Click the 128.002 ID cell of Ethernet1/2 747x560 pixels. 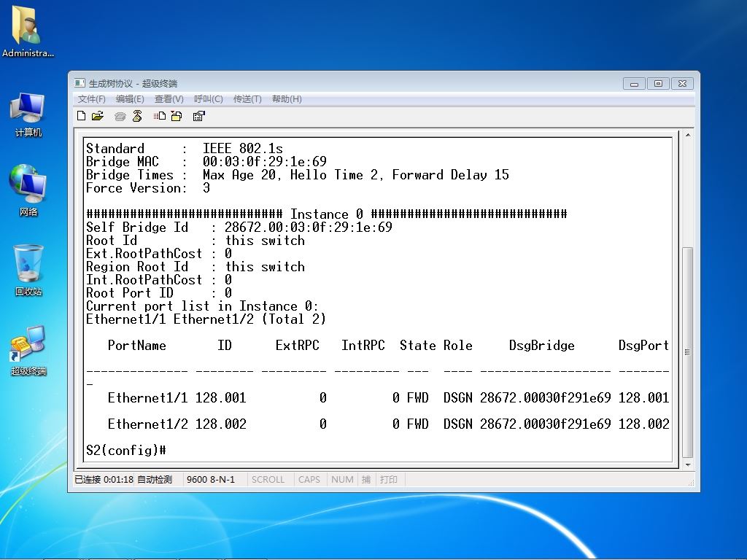click(x=220, y=424)
